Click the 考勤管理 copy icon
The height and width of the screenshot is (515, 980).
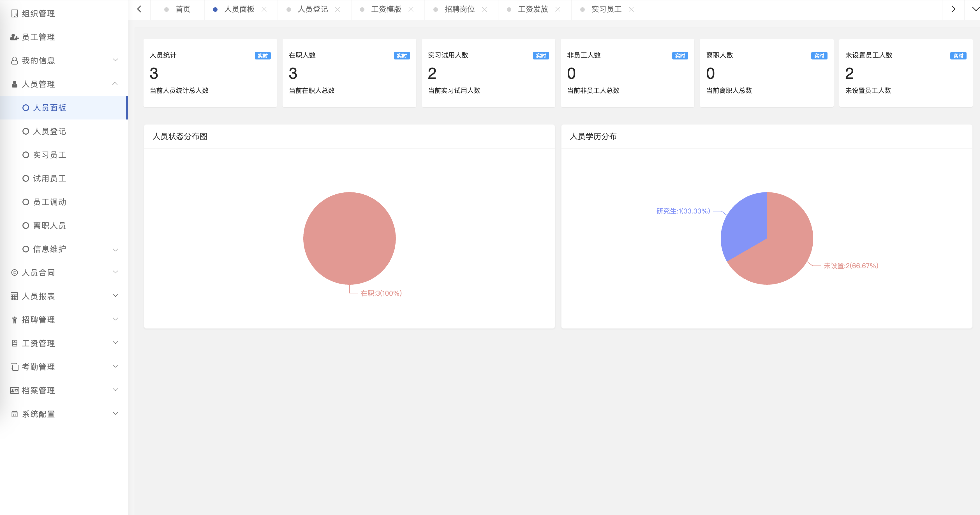click(15, 367)
